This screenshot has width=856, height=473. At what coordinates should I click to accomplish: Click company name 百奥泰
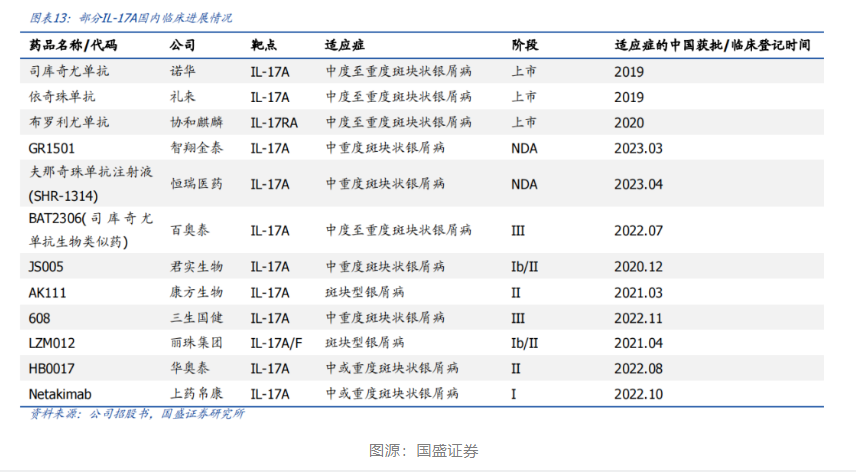(x=189, y=230)
